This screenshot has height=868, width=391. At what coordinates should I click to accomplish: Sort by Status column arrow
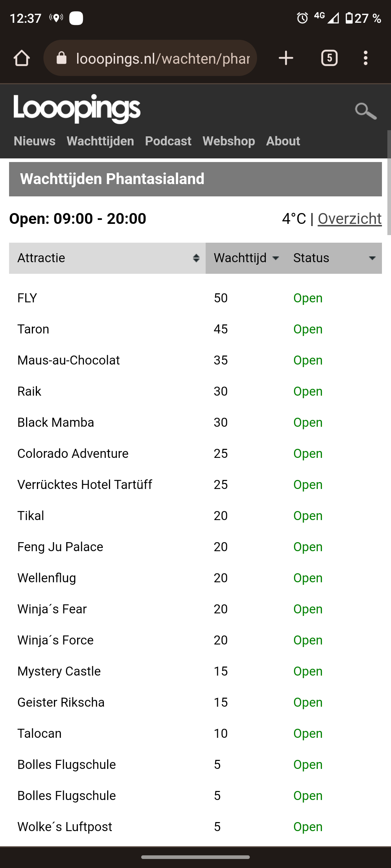tap(372, 258)
